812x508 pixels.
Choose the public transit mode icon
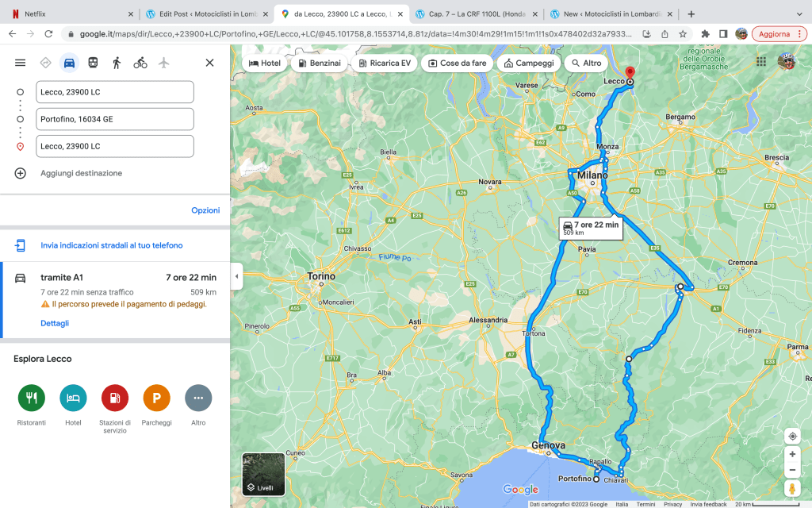pos(93,63)
